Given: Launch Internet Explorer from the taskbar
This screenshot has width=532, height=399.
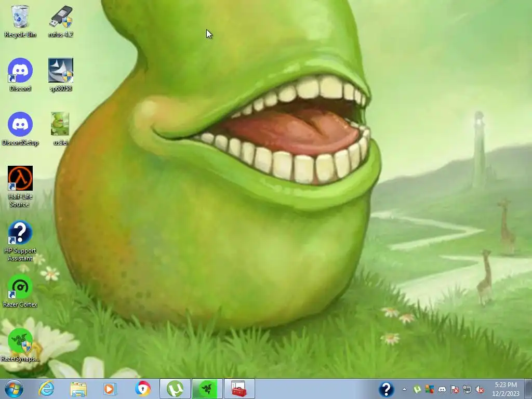Looking at the screenshot, I should (x=46, y=389).
